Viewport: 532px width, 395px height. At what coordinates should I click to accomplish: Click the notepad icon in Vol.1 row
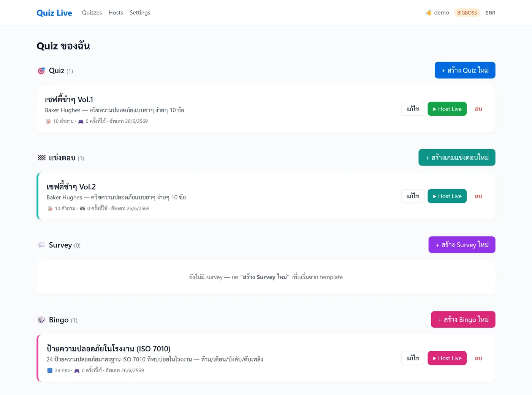click(x=48, y=121)
